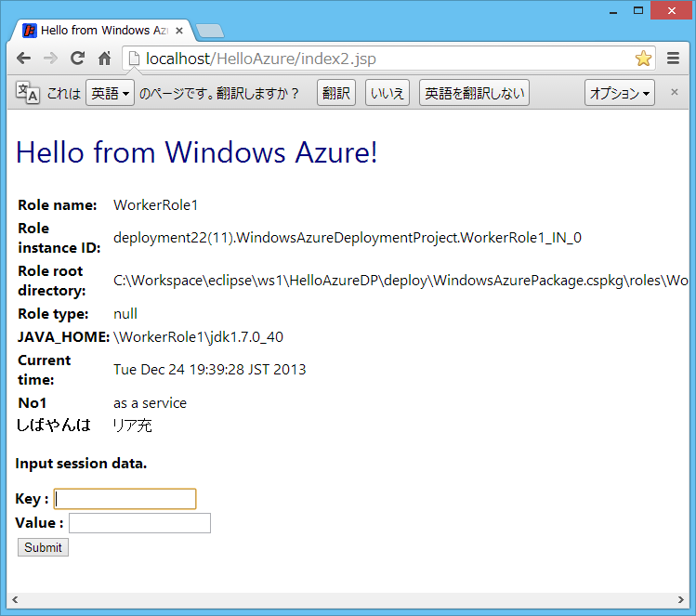
Task: Open the 英語 language dropdown
Action: [x=110, y=93]
